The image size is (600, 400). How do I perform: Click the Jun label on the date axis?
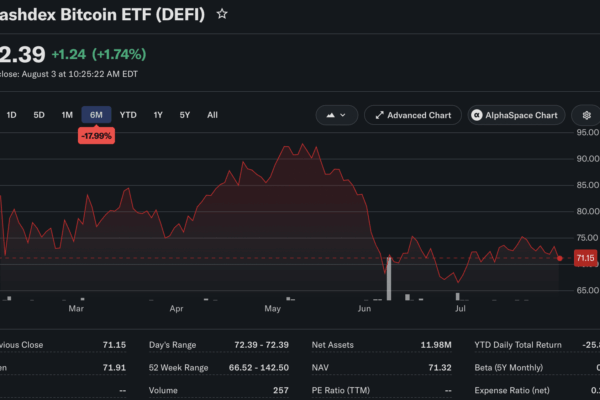click(364, 309)
